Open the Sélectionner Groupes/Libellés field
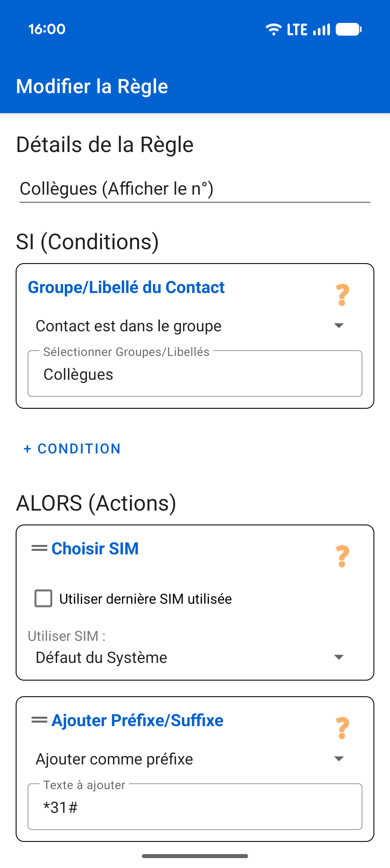 click(195, 374)
